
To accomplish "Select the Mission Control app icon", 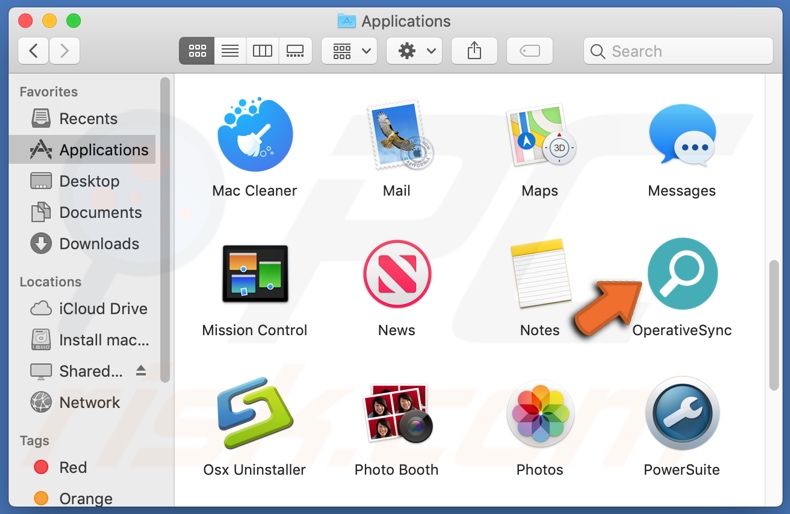I will (255, 273).
